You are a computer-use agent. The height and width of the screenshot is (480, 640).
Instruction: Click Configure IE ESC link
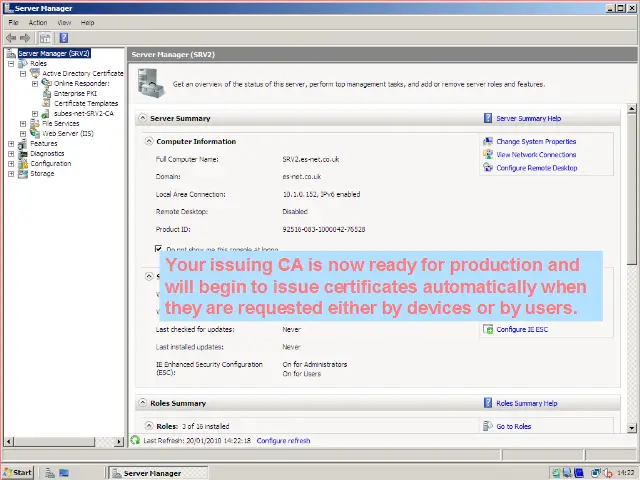tap(522, 329)
